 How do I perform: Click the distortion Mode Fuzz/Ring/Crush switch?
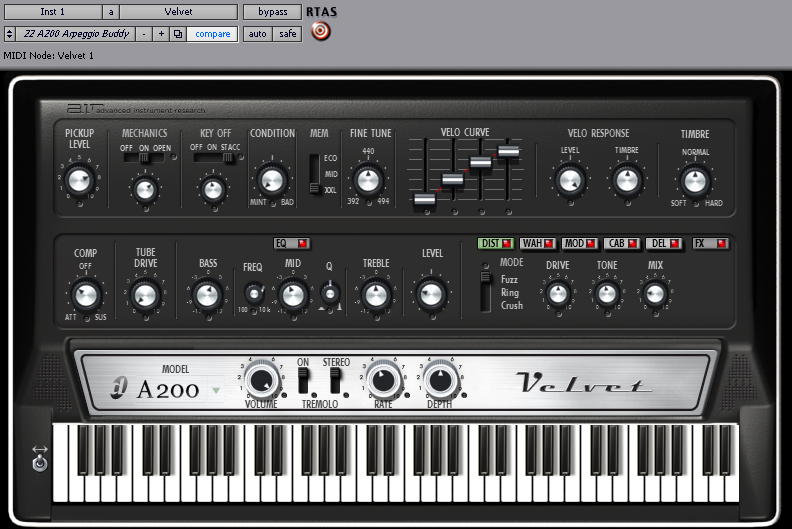pyautogui.click(x=485, y=292)
